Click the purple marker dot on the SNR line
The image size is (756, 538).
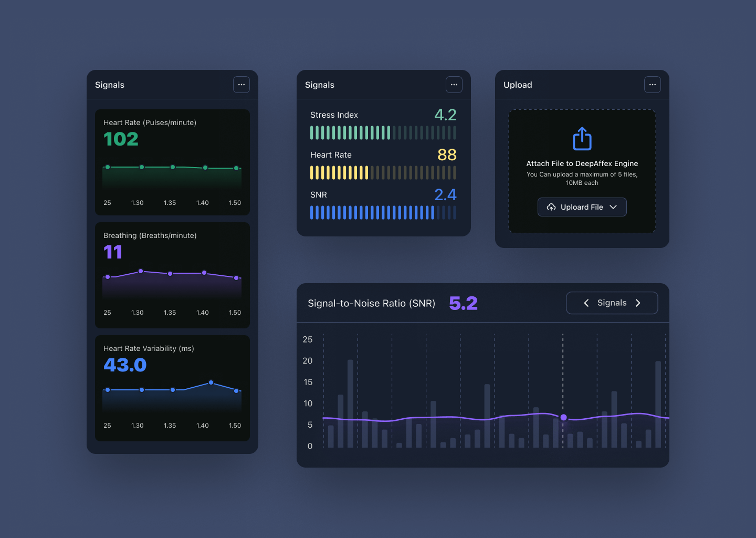tap(563, 417)
